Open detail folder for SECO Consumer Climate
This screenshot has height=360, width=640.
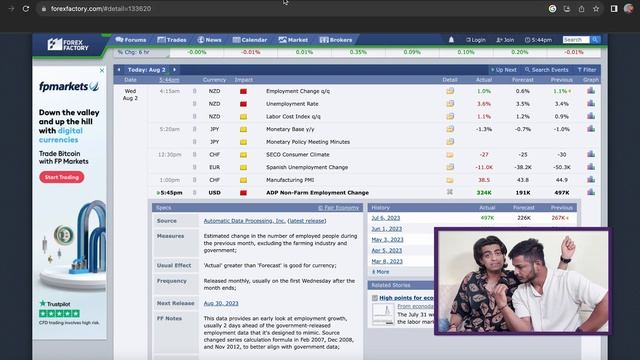tap(450, 155)
